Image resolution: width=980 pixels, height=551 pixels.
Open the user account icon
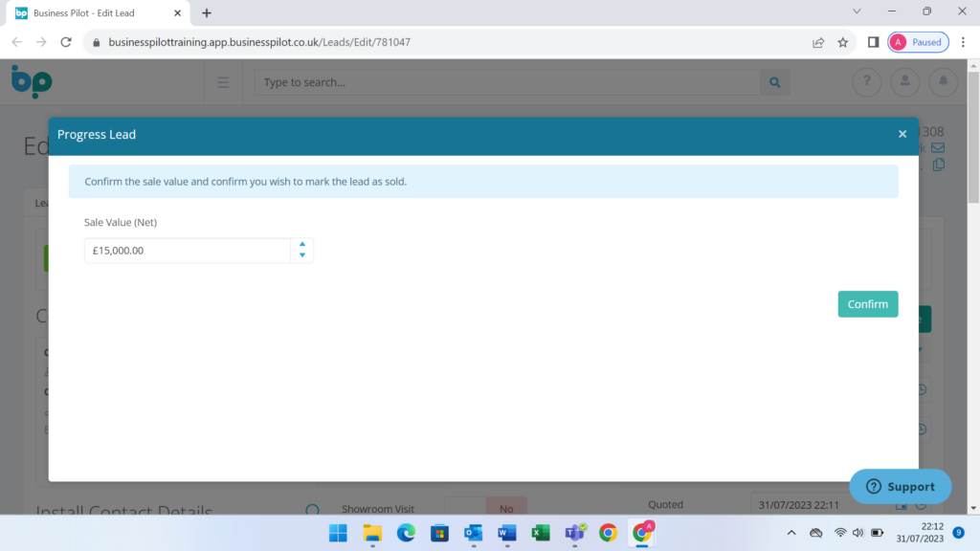tap(904, 82)
